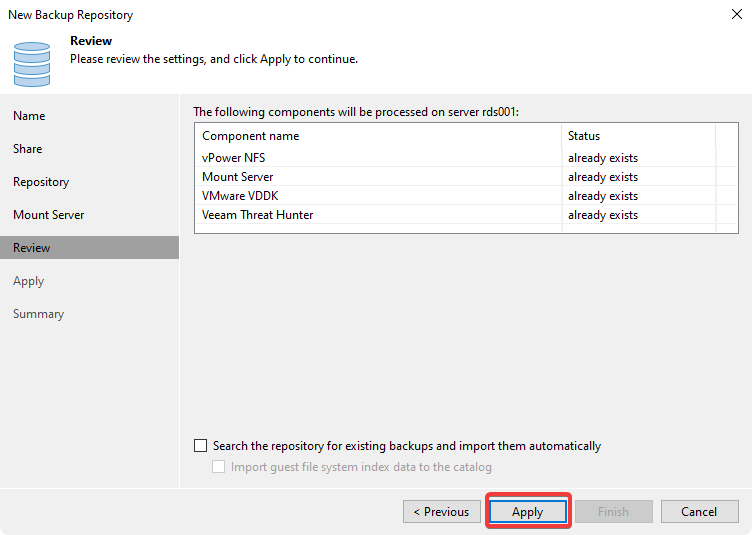The width and height of the screenshot is (752, 535).
Task: Go to the Name step in sidebar
Action: (x=29, y=116)
